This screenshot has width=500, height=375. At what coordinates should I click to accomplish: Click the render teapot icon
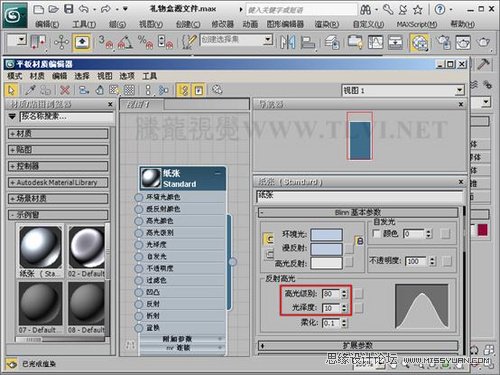click(483, 42)
